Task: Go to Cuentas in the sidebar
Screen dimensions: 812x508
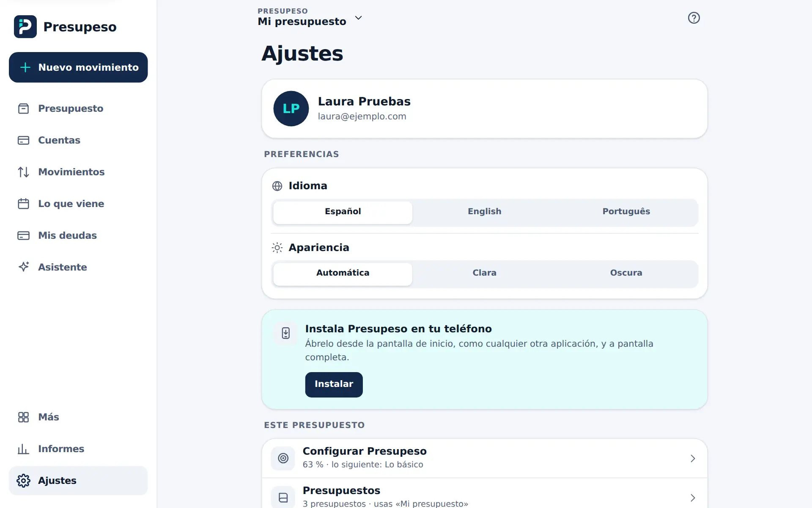Action: [x=78, y=140]
